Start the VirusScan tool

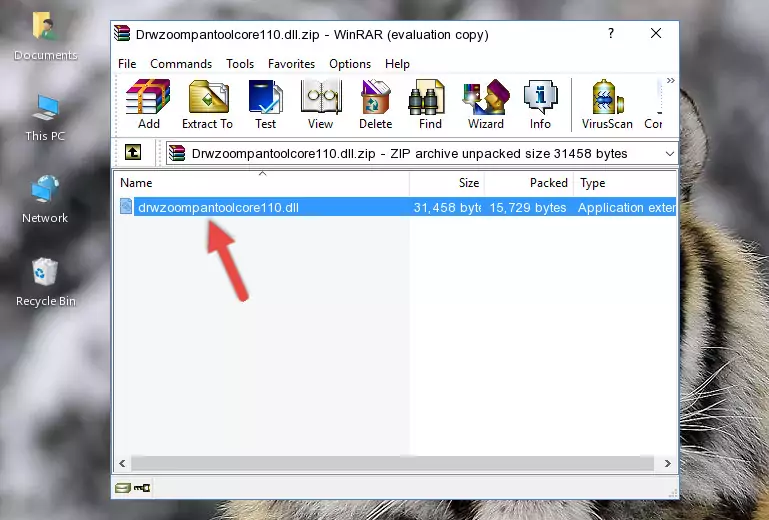607,104
